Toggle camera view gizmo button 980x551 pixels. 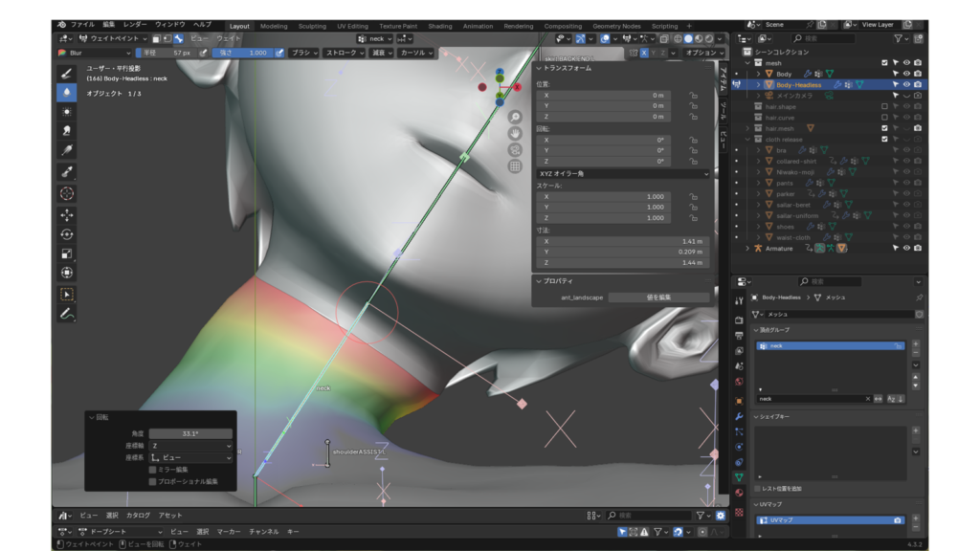pos(515,150)
